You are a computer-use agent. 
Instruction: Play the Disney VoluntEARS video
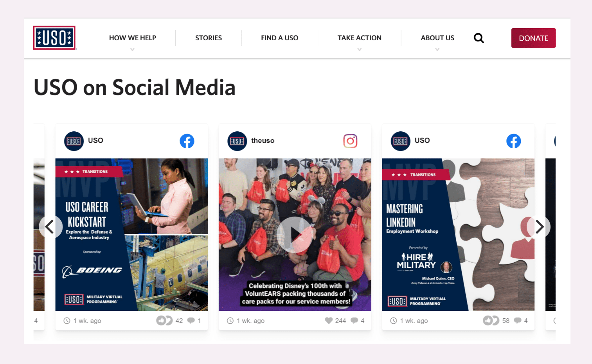coord(295,235)
